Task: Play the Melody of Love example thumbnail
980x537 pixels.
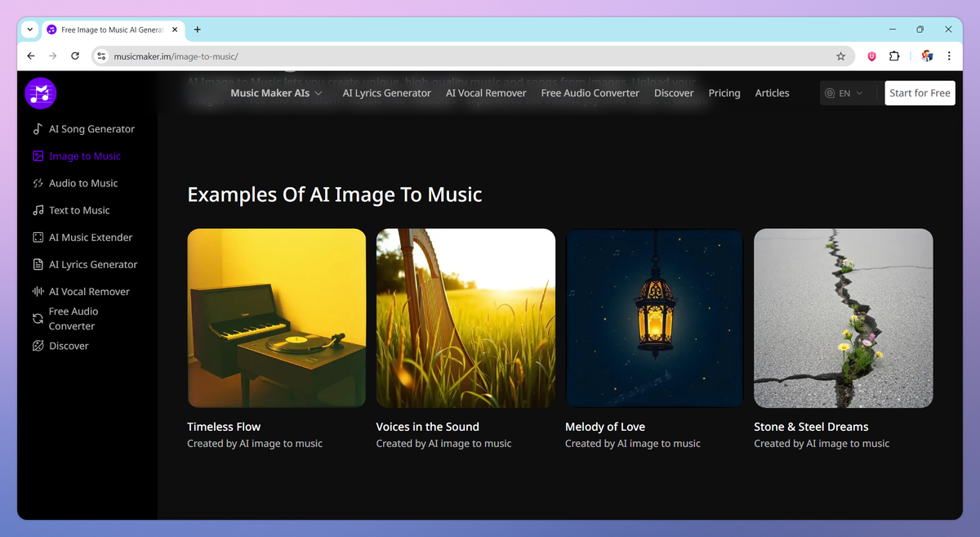Action: click(x=653, y=318)
